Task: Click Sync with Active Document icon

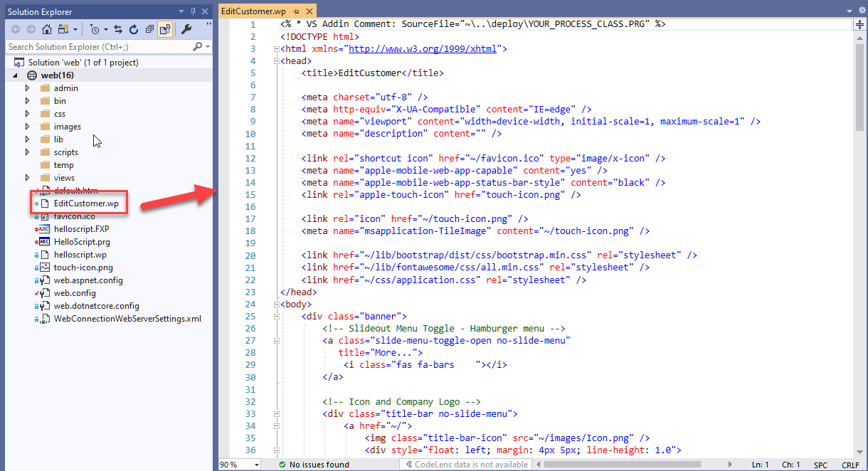Action: click(118, 29)
